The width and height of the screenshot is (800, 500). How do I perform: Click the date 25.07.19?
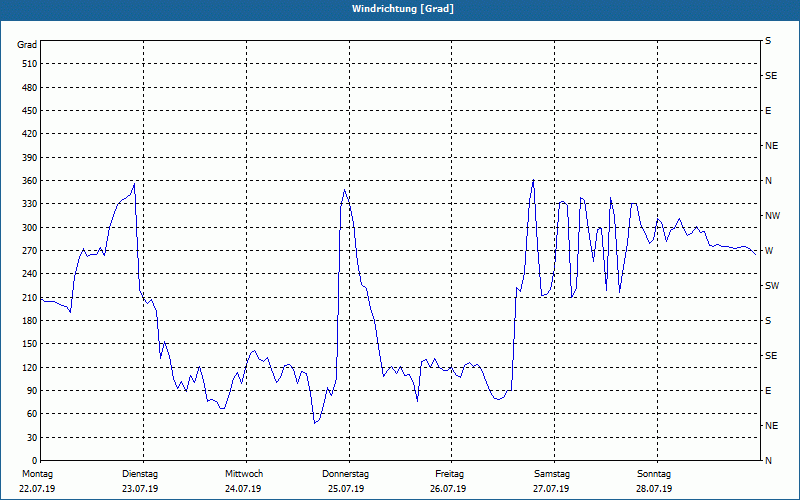tap(346, 489)
